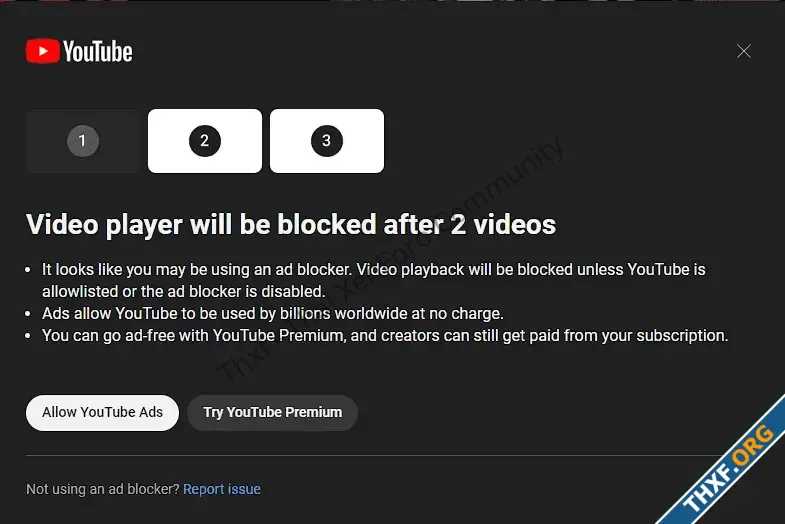Click the YouTube wordmark text
This screenshot has height=524, width=785.
click(x=98, y=52)
